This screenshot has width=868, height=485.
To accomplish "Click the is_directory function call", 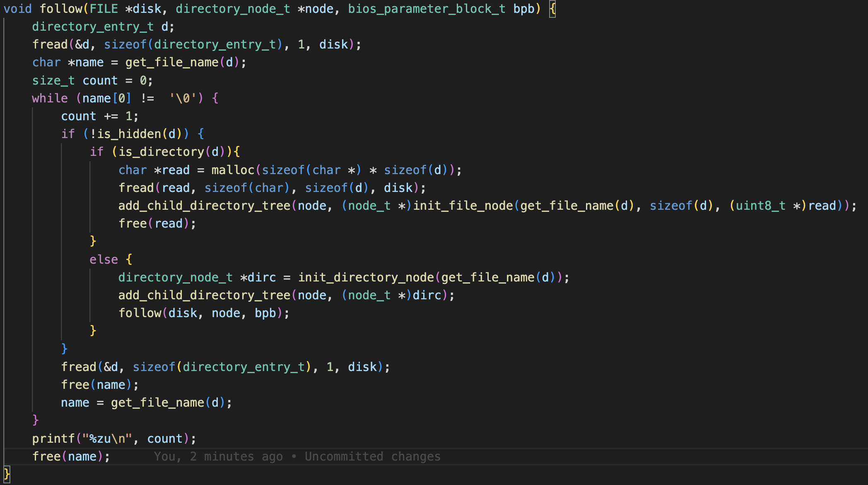I will point(162,152).
